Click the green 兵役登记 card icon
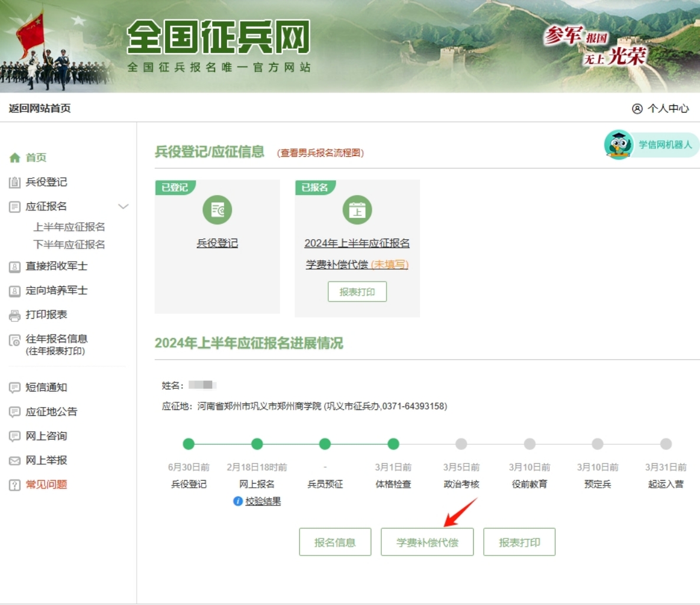The height and width of the screenshot is (605, 700). click(217, 209)
